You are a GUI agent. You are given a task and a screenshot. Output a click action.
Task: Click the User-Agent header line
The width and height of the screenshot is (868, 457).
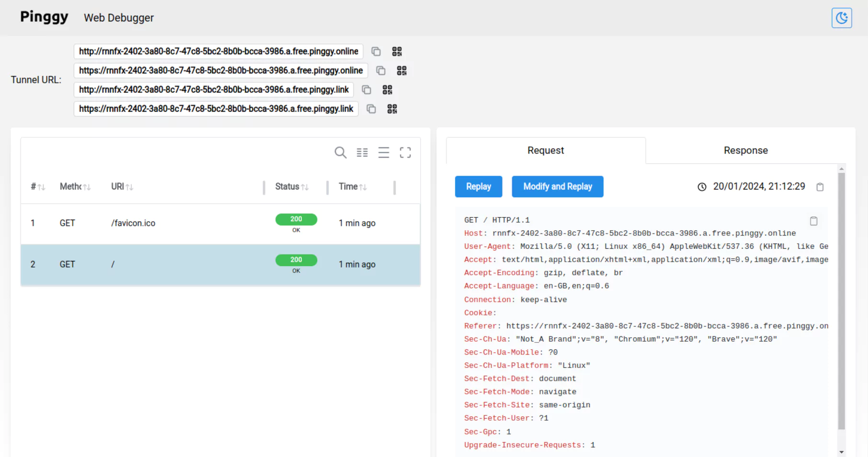point(646,246)
